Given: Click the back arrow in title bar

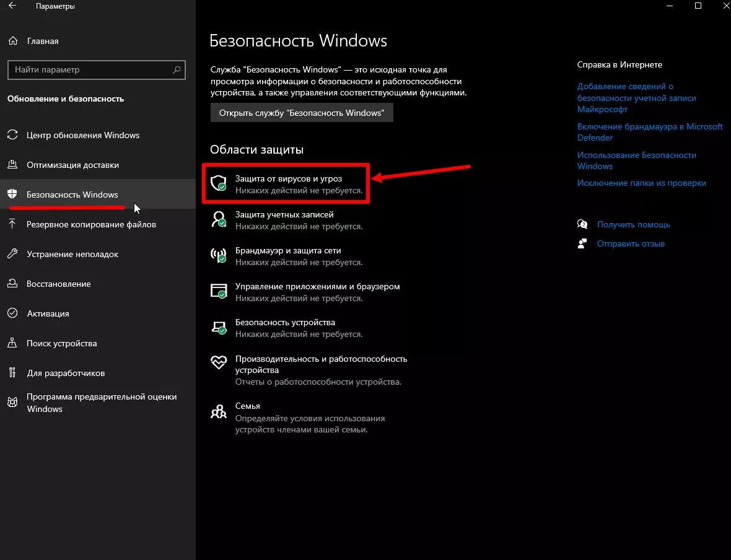Looking at the screenshot, I should 13,6.
